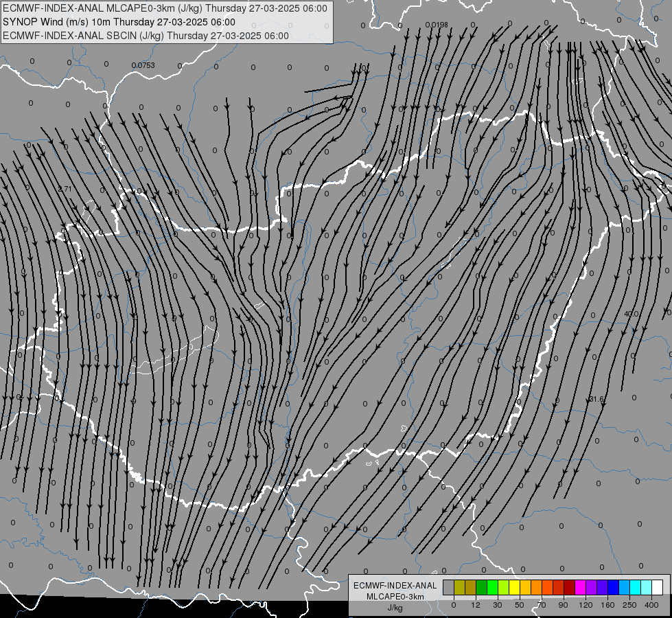
Task: Select the orange legend swatch
Action: pos(537,587)
